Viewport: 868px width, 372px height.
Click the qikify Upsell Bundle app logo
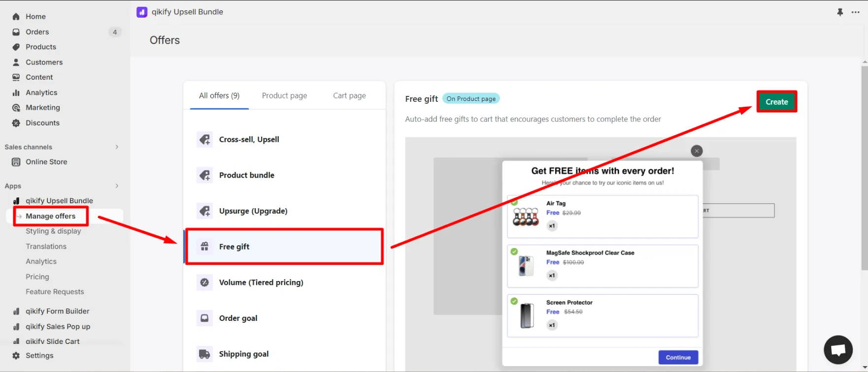coord(142,12)
